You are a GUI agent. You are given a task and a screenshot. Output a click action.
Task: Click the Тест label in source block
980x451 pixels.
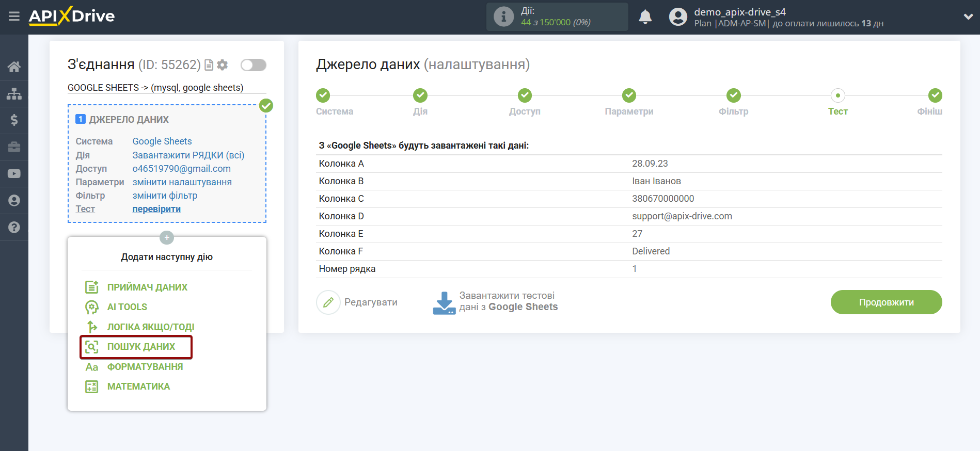coord(85,209)
